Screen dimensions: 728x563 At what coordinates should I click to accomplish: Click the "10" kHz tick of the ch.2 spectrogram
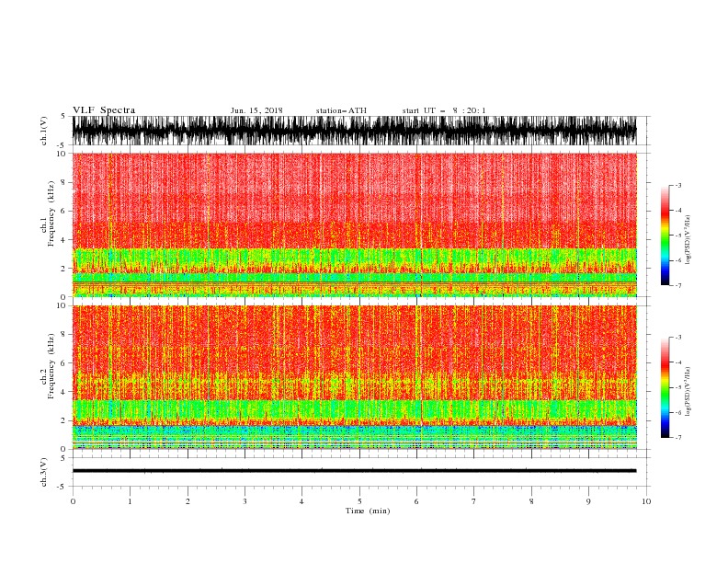62,305
